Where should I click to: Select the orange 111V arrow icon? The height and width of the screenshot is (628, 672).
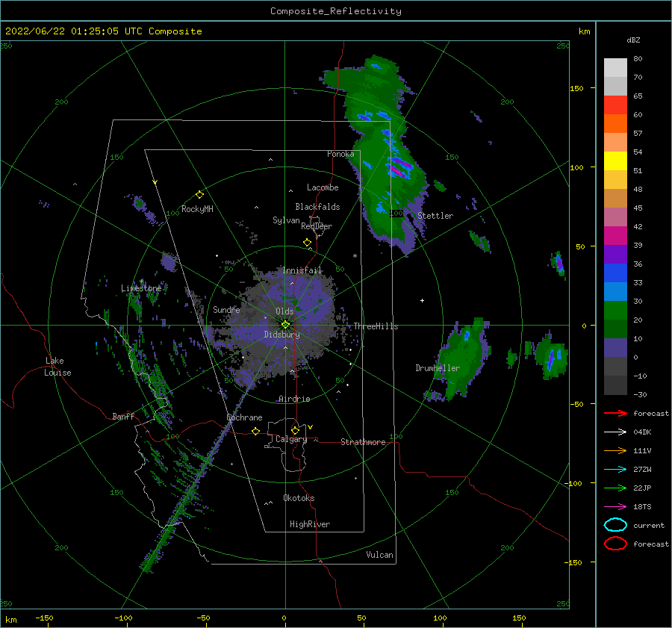coord(615,450)
